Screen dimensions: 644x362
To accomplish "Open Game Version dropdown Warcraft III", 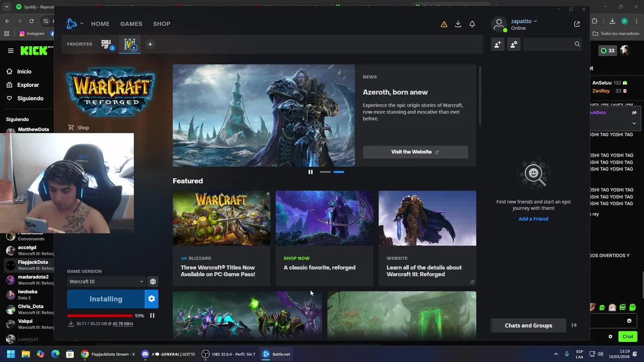I will 106,282.
